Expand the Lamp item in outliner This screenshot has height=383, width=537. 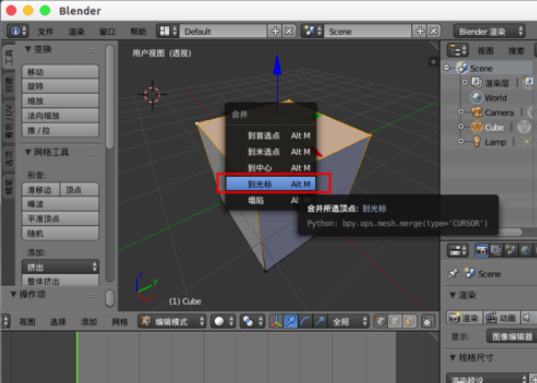461,141
